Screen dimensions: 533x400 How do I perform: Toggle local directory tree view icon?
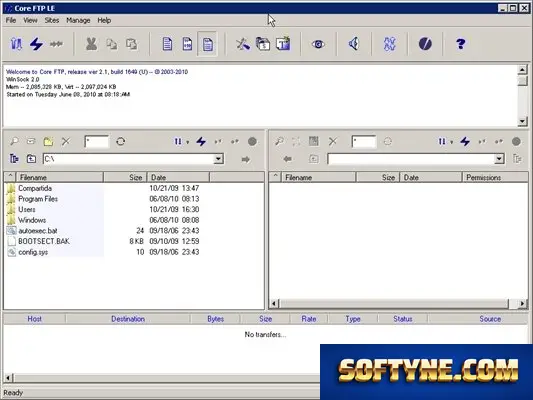click(x=14, y=159)
